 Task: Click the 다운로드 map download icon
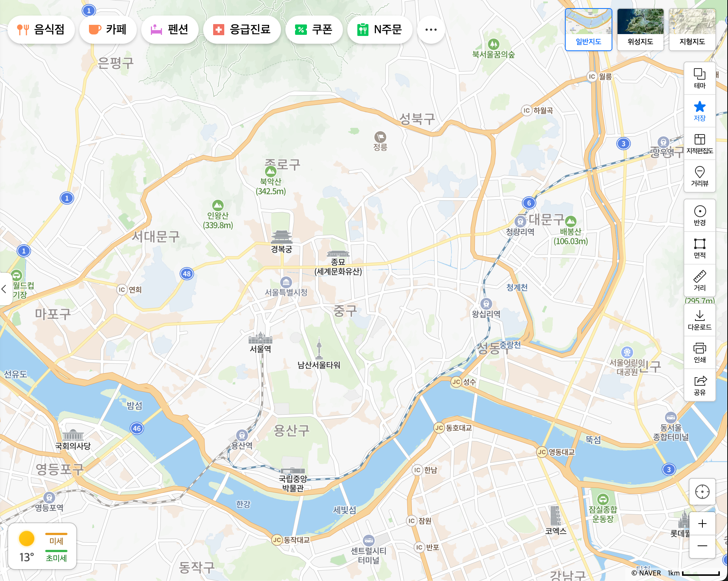(x=699, y=320)
